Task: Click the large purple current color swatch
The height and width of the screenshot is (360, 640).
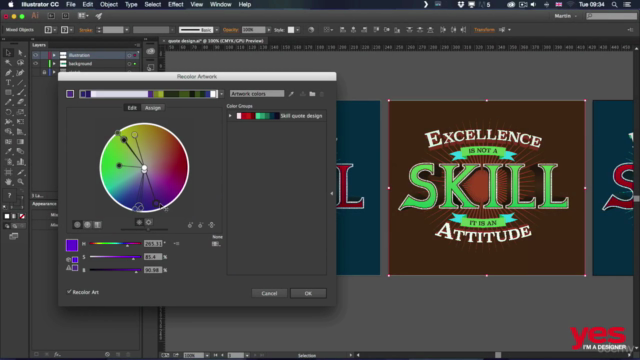Action: (x=72, y=245)
